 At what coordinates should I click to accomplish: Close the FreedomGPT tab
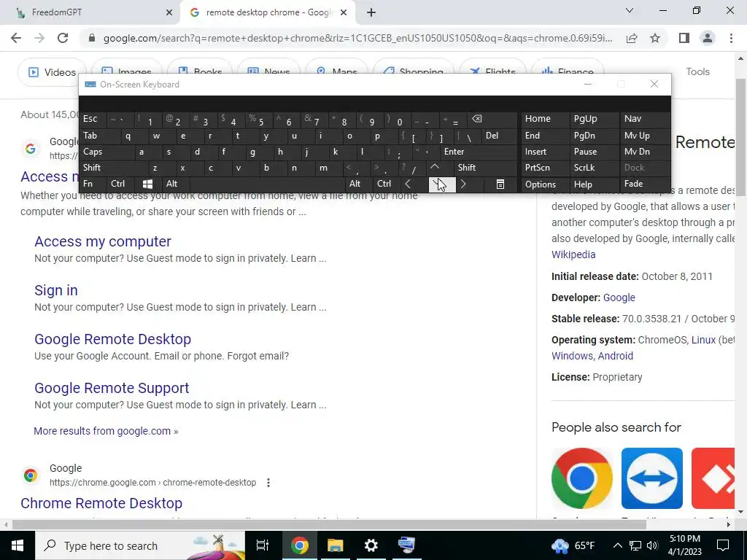(x=169, y=12)
